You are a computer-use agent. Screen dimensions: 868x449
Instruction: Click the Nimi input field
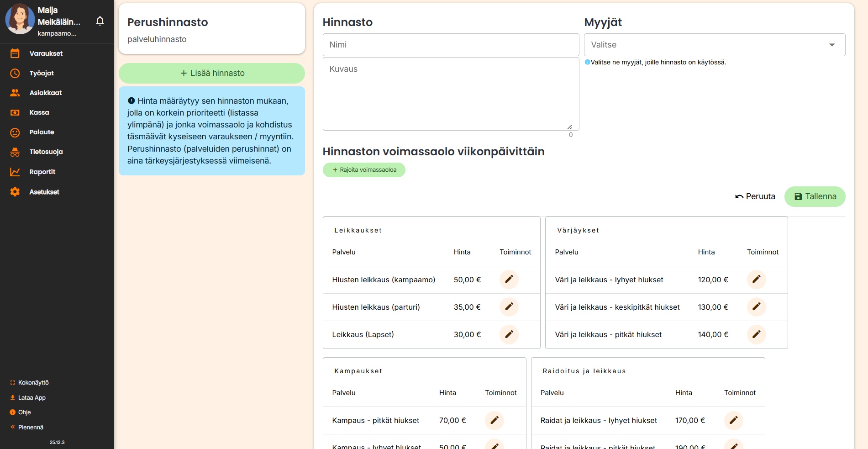click(x=451, y=45)
